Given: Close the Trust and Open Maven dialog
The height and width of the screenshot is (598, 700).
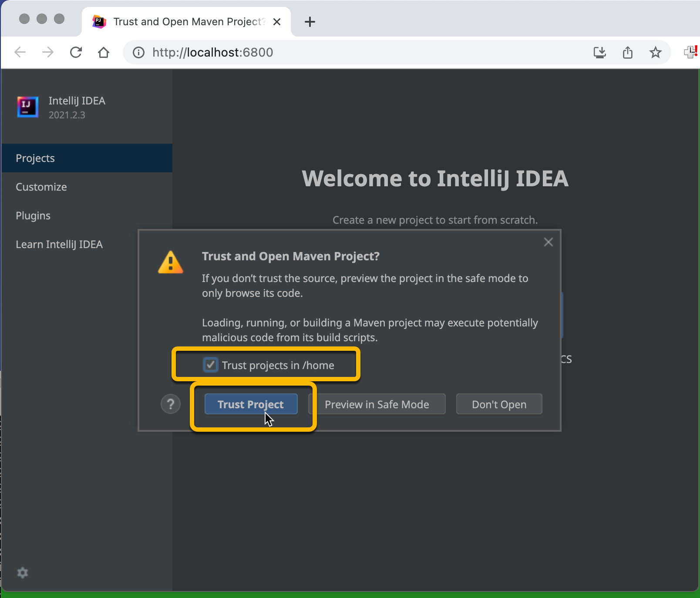Looking at the screenshot, I should (x=549, y=242).
